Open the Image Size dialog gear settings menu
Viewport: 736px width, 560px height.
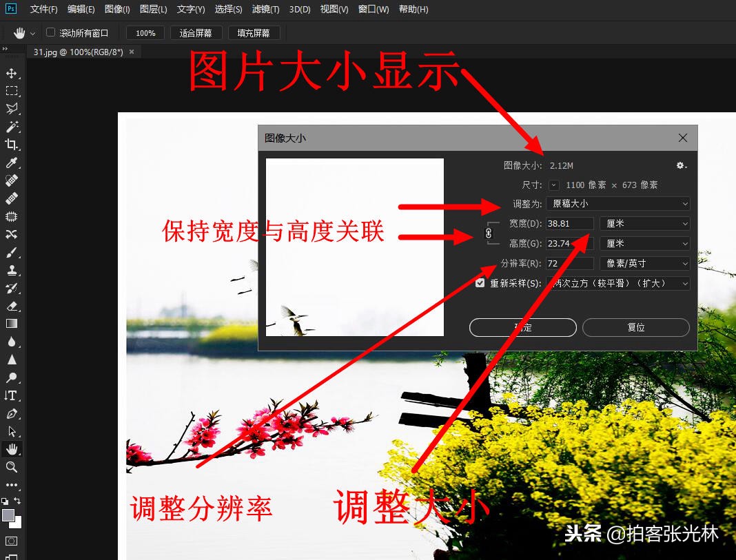(681, 165)
